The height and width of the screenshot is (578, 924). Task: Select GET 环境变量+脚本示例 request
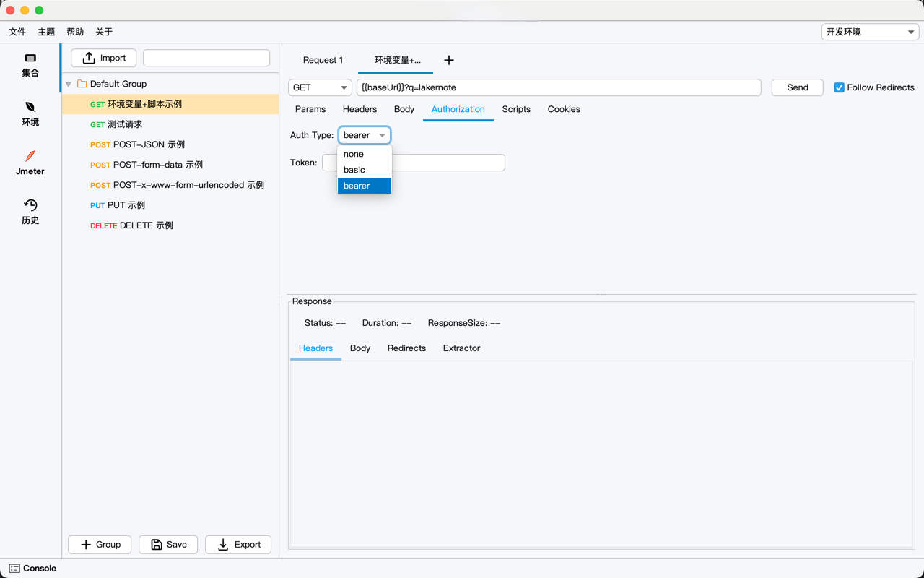tap(170, 104)
